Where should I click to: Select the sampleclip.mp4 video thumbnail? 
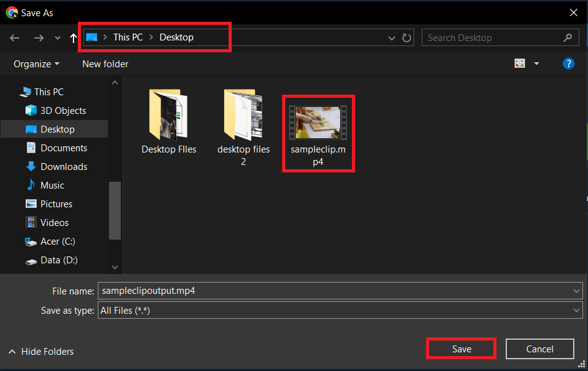click(x=318, y=121)
